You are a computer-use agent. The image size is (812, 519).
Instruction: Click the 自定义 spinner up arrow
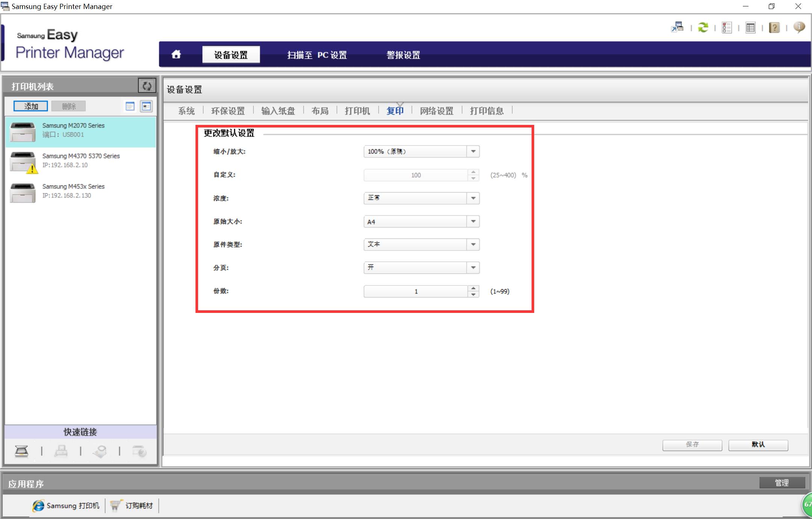click(x=473, y=172)
